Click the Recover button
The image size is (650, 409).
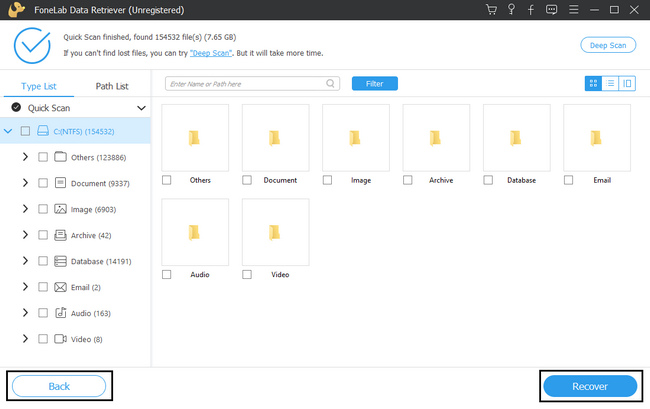pos(590,386)
